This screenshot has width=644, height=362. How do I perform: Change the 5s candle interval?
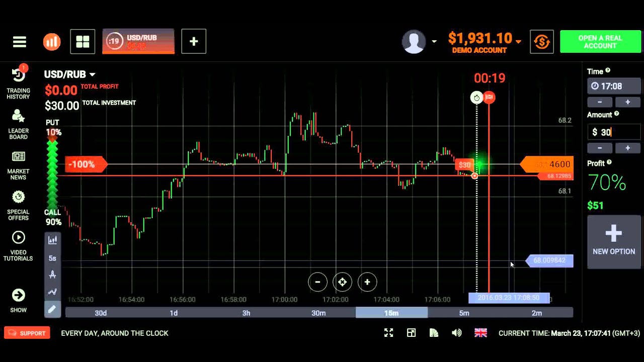[x=52, y=258]
